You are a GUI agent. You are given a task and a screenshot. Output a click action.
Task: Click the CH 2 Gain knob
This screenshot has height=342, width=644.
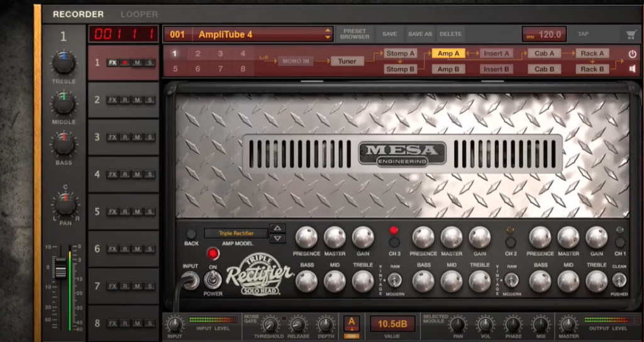pos(480,237)
